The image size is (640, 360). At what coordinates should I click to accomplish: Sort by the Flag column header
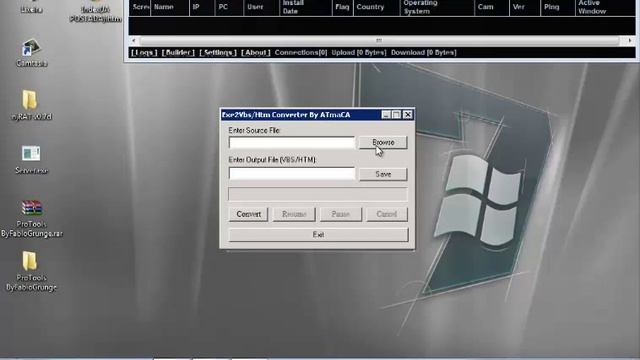(342, 7)
